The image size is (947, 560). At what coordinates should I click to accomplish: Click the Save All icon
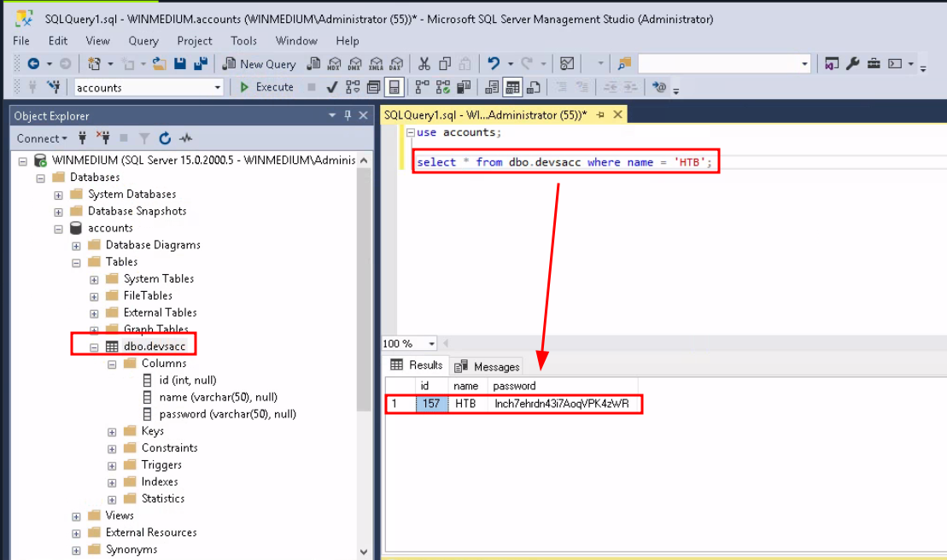click(201, 64)
